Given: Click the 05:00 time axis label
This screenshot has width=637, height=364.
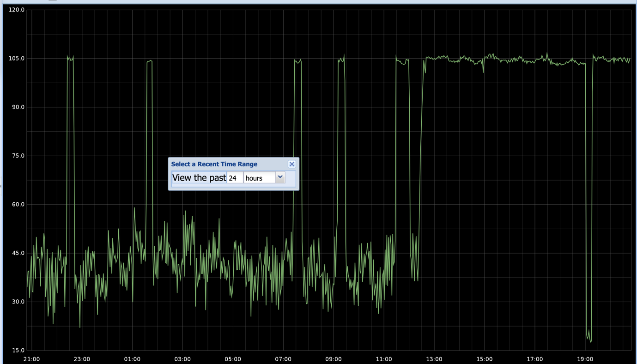Looking at the screenshot, I should coord(233,359).
